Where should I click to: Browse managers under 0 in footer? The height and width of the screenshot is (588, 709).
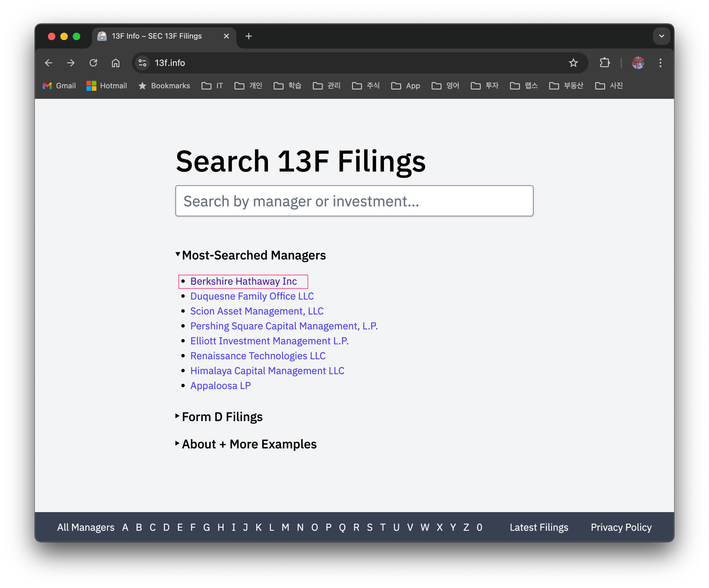[x=479, y=527]
